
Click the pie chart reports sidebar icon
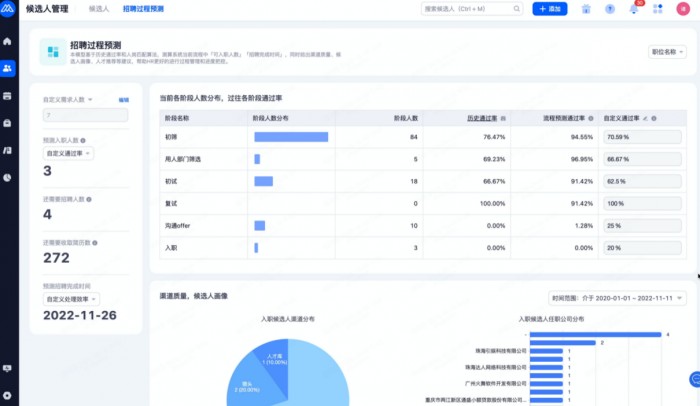8,177
